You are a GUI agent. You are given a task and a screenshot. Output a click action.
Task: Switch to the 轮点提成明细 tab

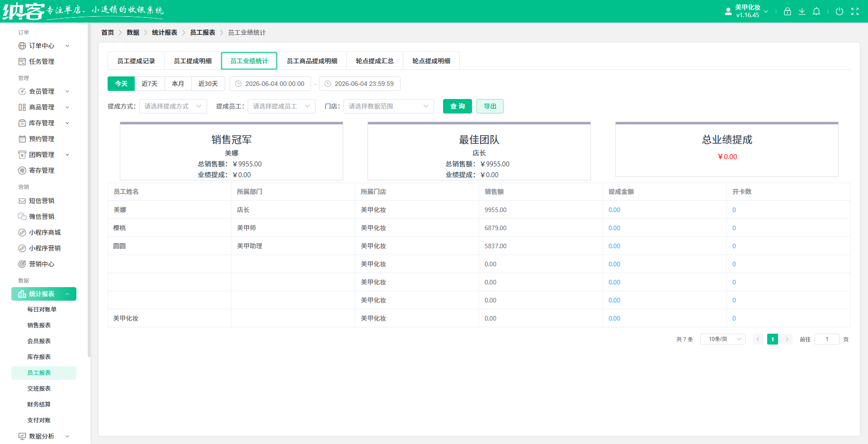tap(431, 61)
